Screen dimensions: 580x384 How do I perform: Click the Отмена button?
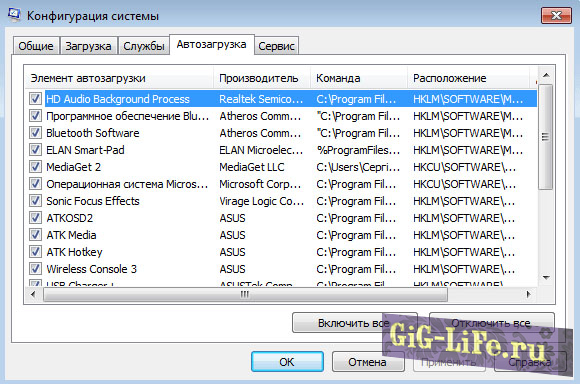(x=367, y=361)
